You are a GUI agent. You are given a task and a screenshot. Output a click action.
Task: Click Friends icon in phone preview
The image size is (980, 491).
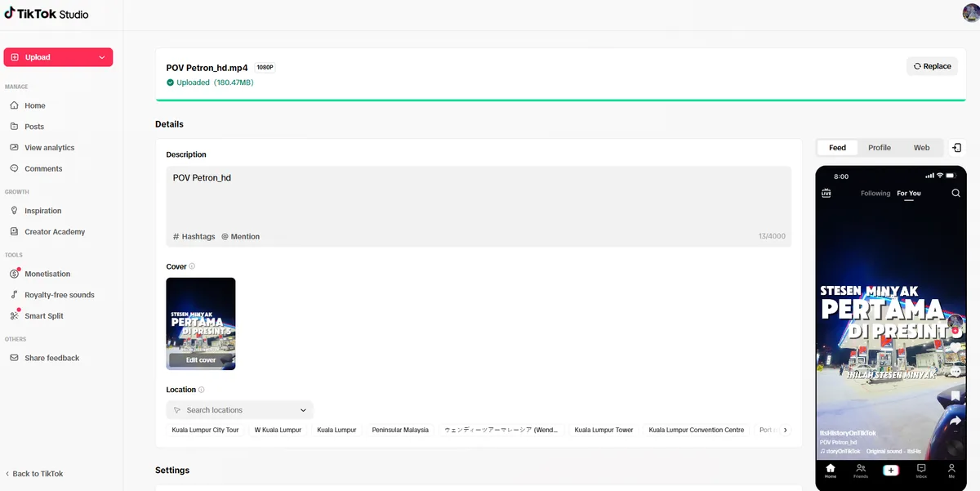click(861, 471)
